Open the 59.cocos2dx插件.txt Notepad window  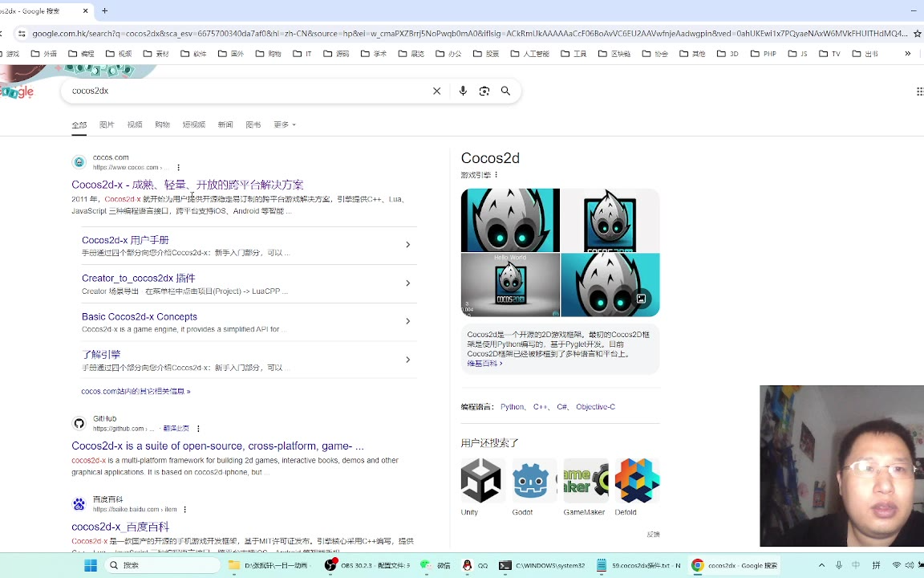[x=638, y=565]
